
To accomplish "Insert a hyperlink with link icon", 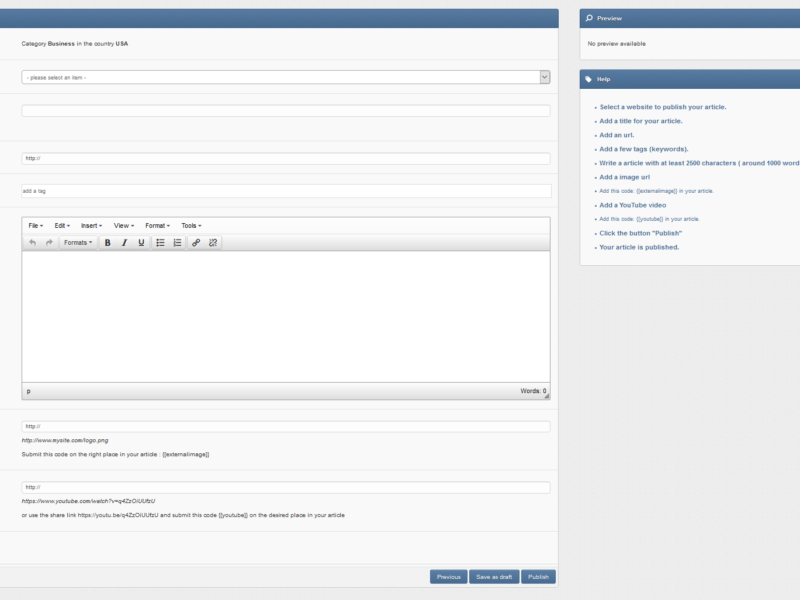I will pos(196,243).
